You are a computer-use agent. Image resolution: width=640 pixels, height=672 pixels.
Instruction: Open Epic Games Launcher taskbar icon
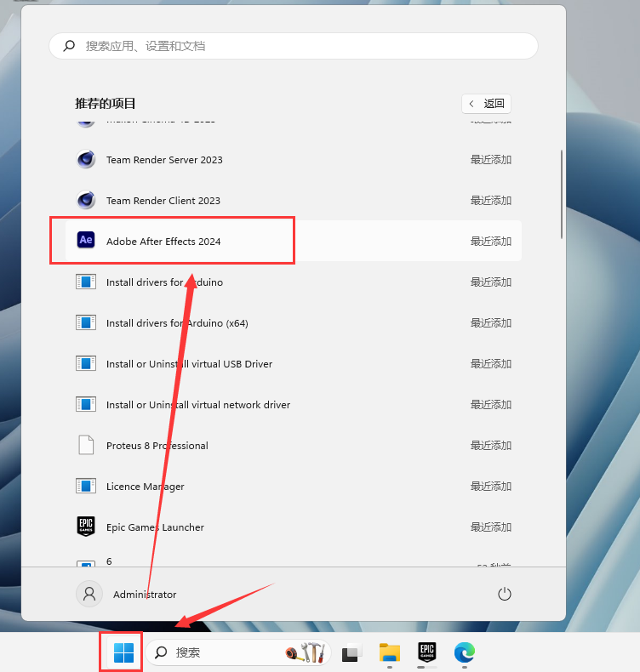[x=427, y=652]
